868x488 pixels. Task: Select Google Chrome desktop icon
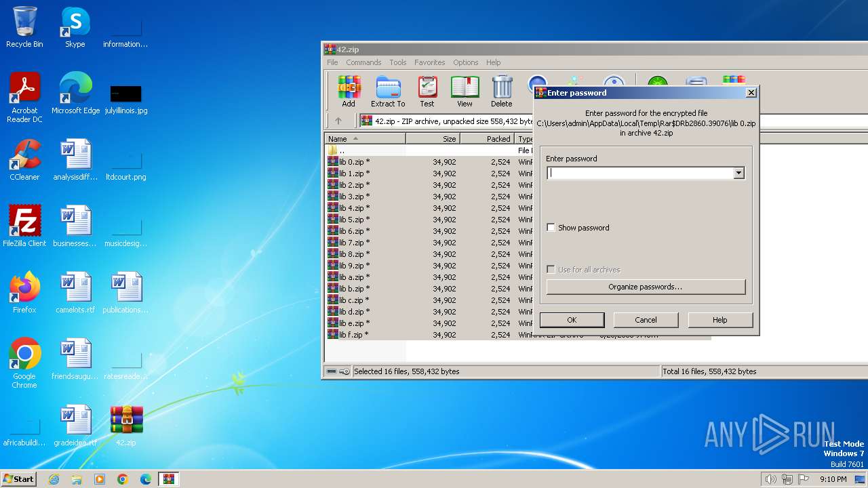pos(24,363)
